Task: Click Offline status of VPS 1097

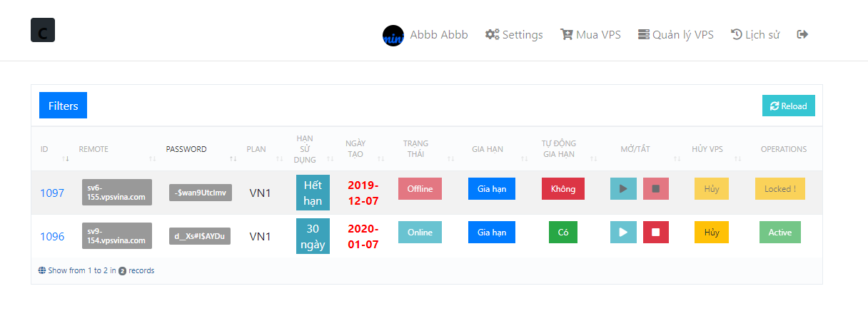Action: click(420, 189)
